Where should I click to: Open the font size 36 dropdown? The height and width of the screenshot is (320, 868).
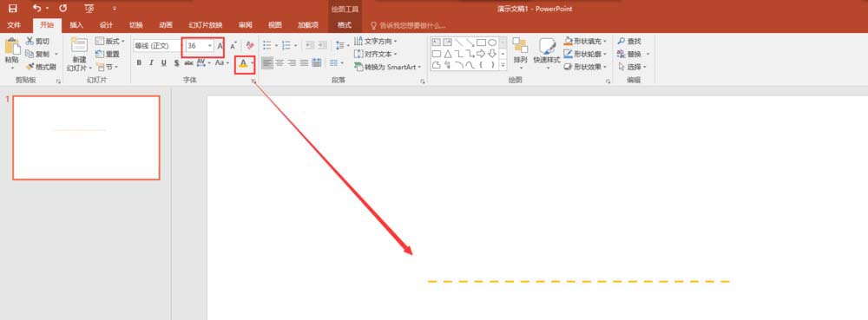210,46
